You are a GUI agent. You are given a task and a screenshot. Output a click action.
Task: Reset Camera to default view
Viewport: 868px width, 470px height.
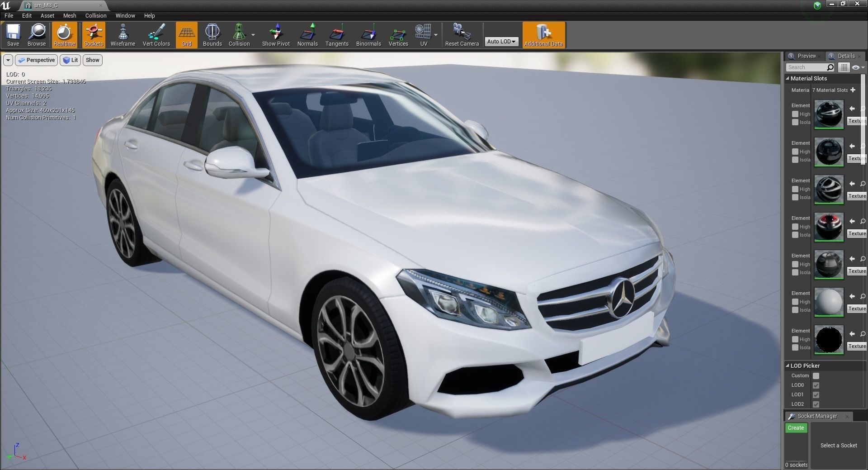462,35
